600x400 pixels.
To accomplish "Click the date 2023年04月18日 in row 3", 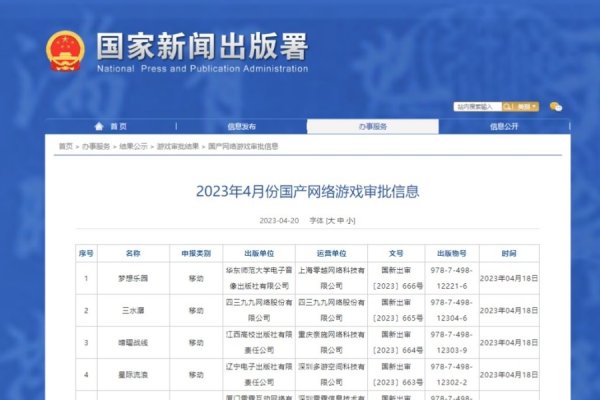I will click(509, 343).
